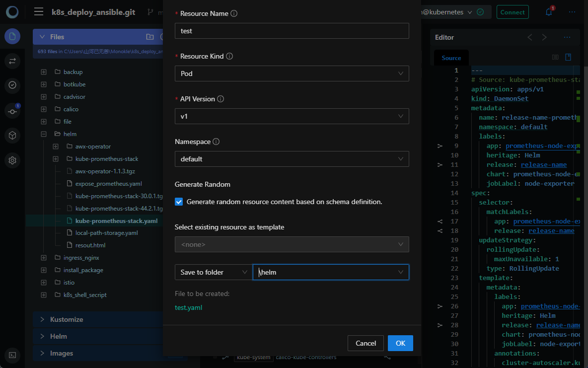This screenshot has height=368, width=588.
Task: Open the Validation sidebar icon
Action: pos(12,85)
